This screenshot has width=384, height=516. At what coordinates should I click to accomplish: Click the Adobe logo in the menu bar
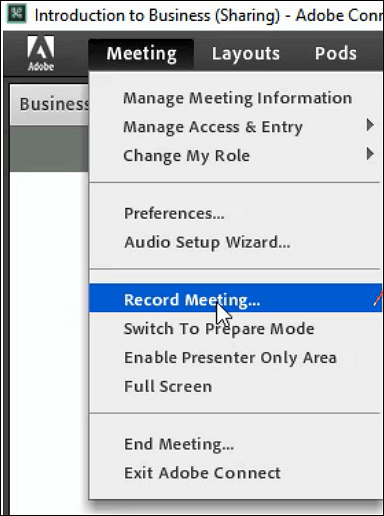pyautogui.click(x=41, y=54)
